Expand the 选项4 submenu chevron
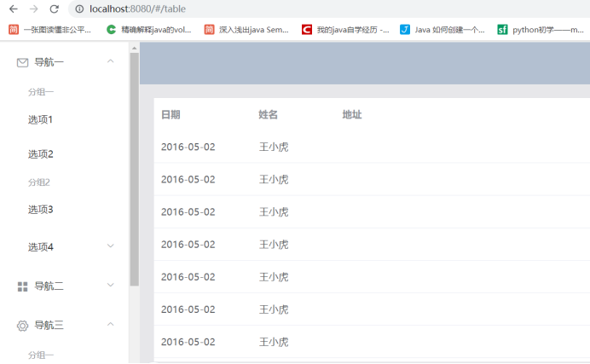The image size is (590, 364). coord(110,246)
